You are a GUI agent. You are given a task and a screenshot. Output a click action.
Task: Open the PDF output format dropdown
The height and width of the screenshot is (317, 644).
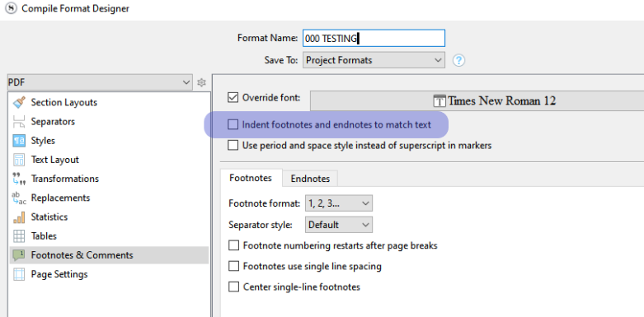click(100, 82)
